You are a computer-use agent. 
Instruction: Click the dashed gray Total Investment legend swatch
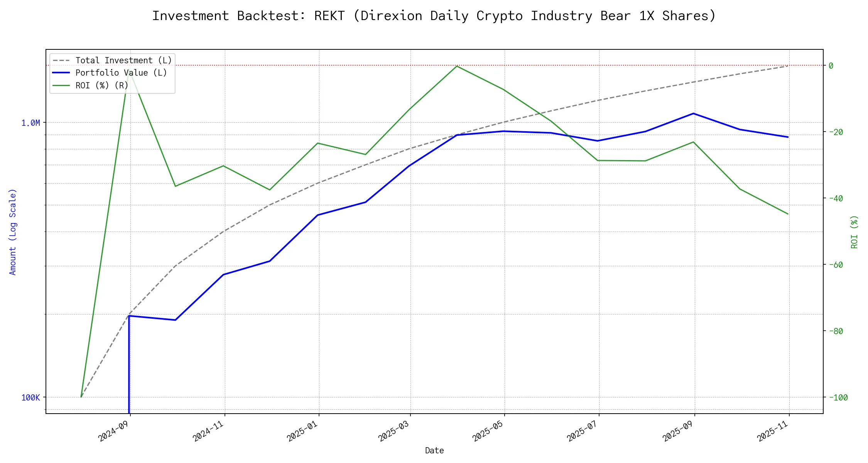(x=61, y=61)
